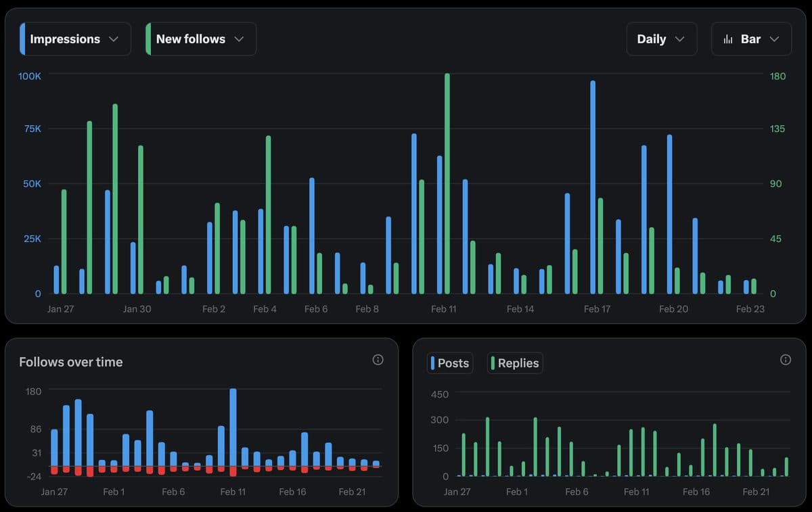Click the Follows over time heading

coord(70,362)
